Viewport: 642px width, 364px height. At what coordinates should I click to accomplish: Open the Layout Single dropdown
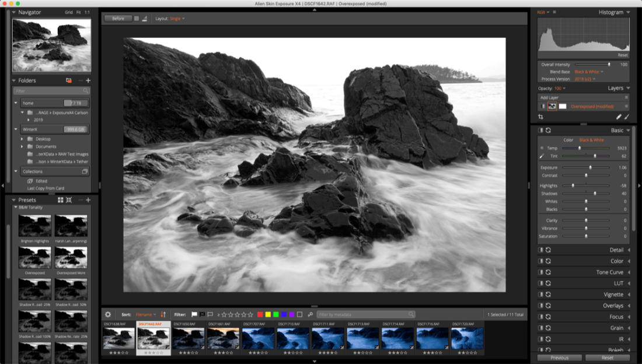coord(177,19)
